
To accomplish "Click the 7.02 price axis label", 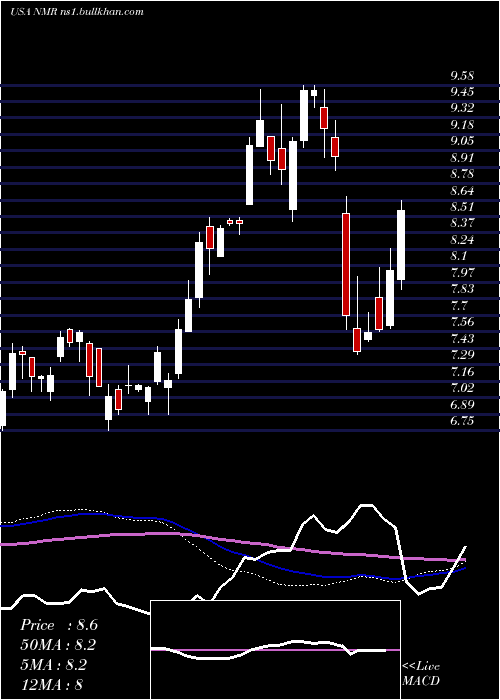I will (x=462, y=388).
